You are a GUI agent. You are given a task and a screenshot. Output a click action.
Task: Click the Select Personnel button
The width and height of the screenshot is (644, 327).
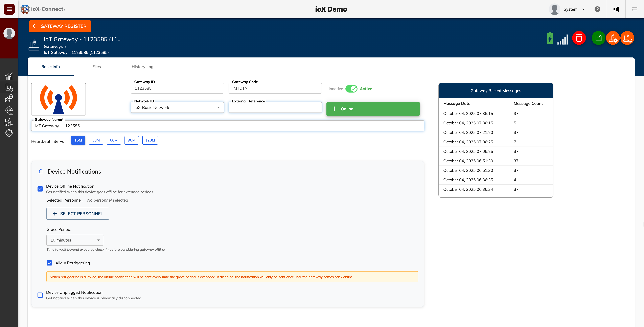[x=78, y=214]
